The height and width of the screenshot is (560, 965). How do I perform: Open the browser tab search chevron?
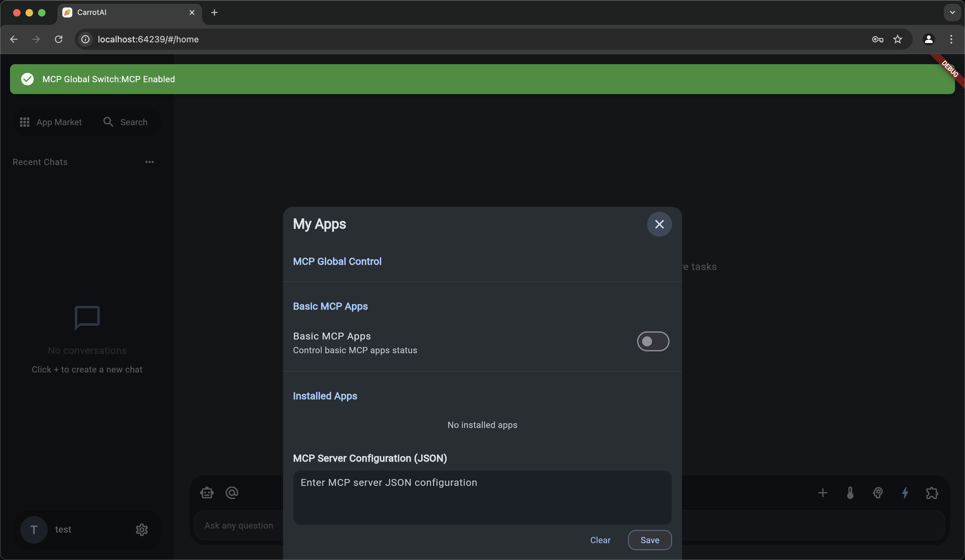pos(952,12)
